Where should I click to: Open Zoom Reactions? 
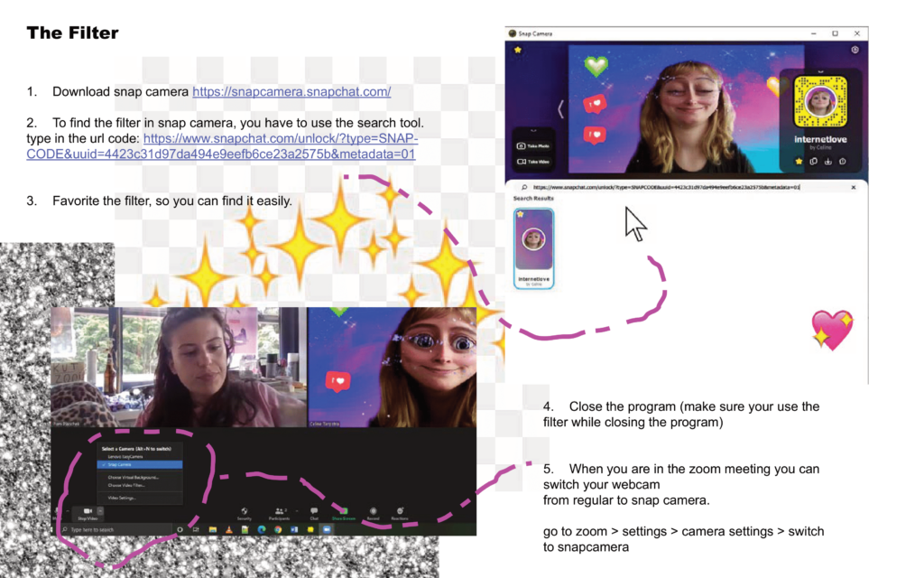400,511
